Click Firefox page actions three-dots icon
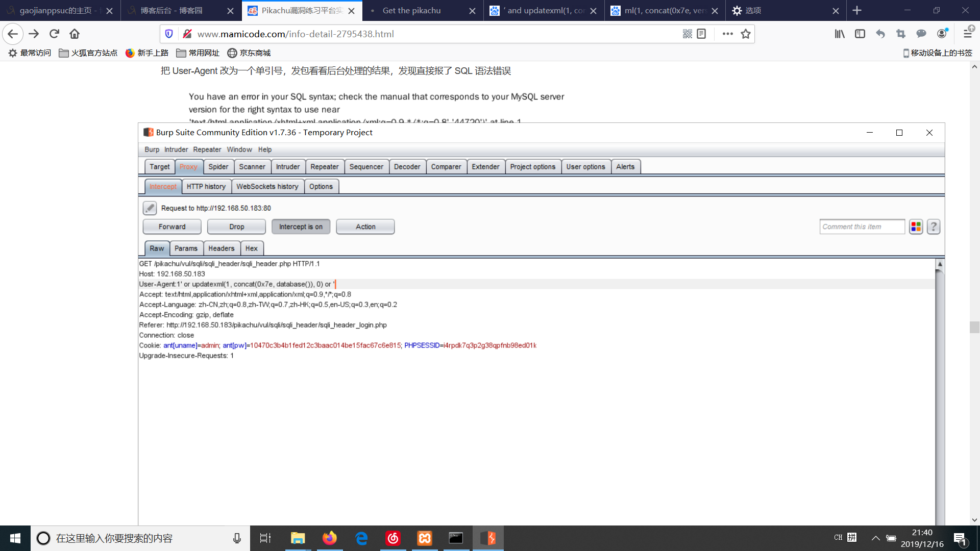The height and width of the screenshot is (551, 980). point(727,34)
